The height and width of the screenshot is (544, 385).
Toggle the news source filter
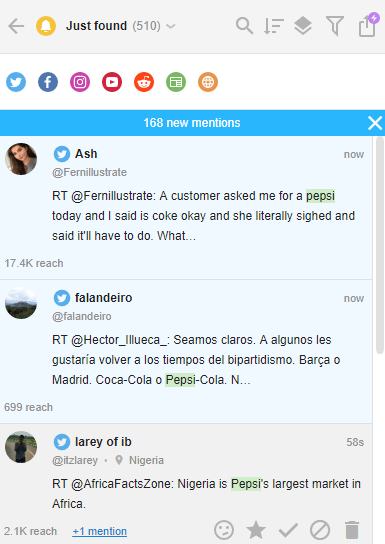click(x=176, y=82)
